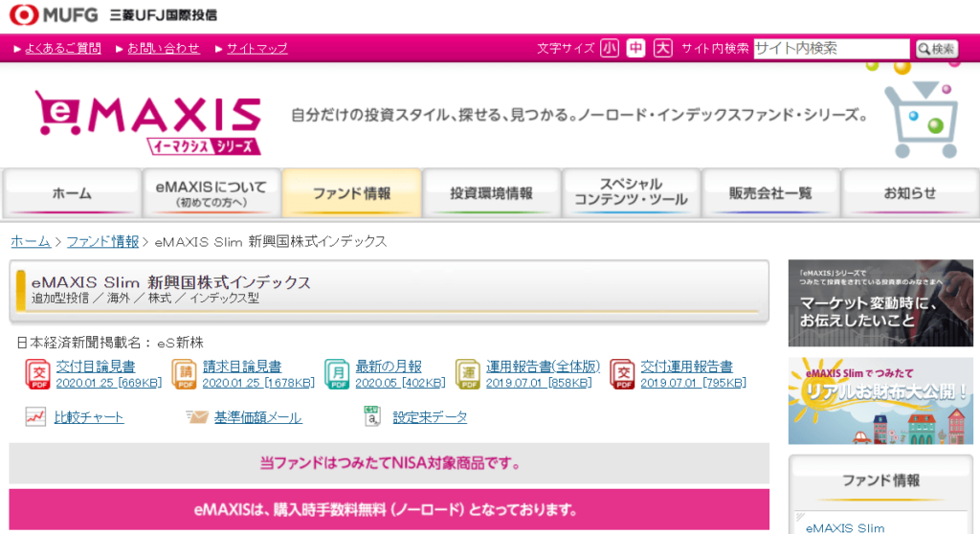Click the 交付運用報告書 PDF icon
Viewport: 980px width, 534px height.
(622, 374)
